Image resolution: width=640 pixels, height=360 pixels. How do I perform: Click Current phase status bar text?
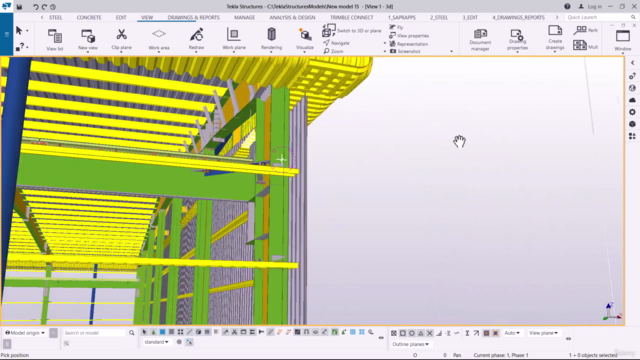[501, 355]
